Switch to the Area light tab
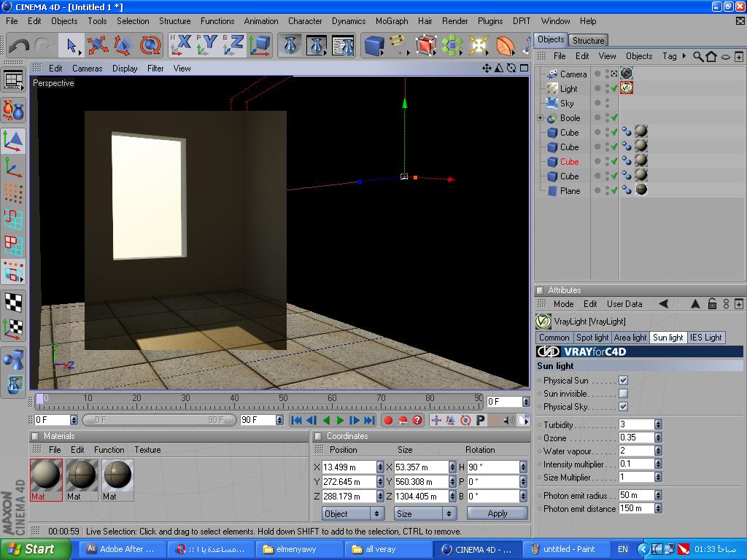Image resolution: width=747 pixels, height=560 pixels. pyautogui.click(x=630, y=338)
